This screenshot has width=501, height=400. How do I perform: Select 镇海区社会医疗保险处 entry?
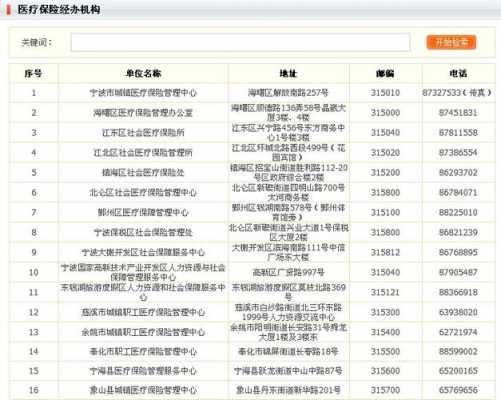point(143,173)
